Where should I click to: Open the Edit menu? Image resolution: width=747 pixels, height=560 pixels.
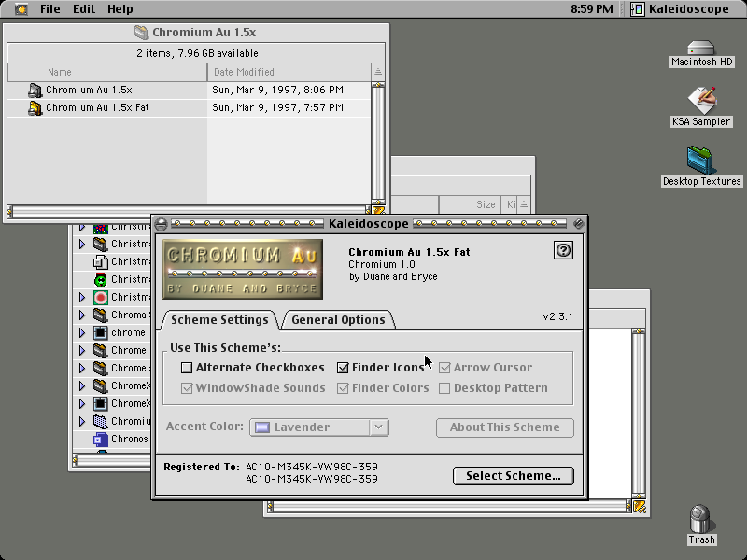tap(84, 9)
